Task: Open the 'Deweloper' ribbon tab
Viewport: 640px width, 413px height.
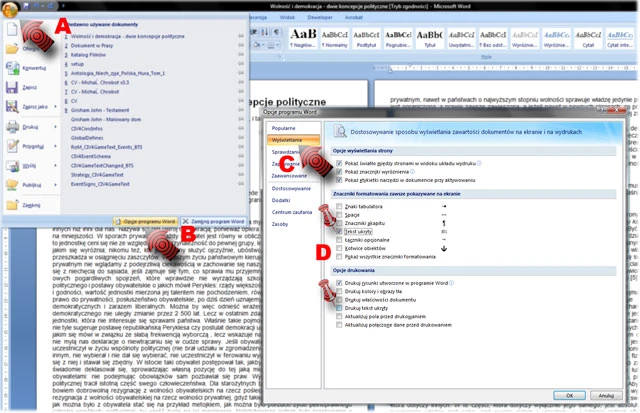Action: click(x=320, y=18)
